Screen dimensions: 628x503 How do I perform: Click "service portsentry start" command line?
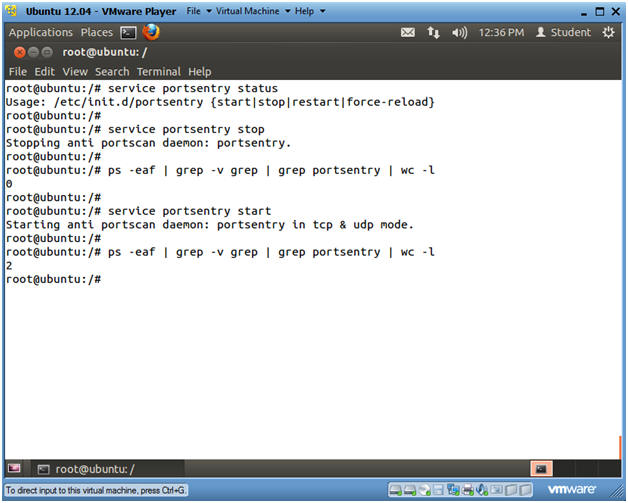139,211
